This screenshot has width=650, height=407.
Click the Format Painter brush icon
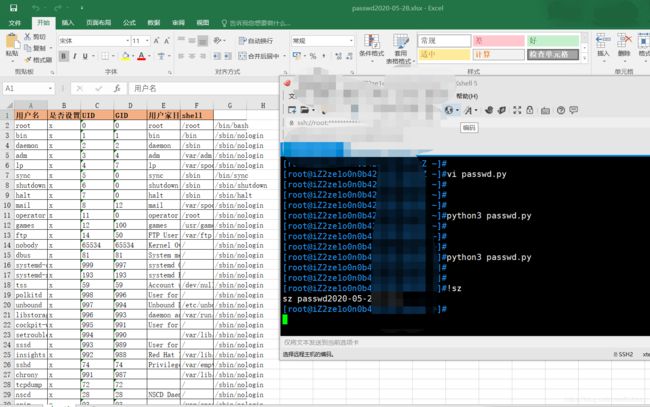pyautogui.click(x=28, y=60)
